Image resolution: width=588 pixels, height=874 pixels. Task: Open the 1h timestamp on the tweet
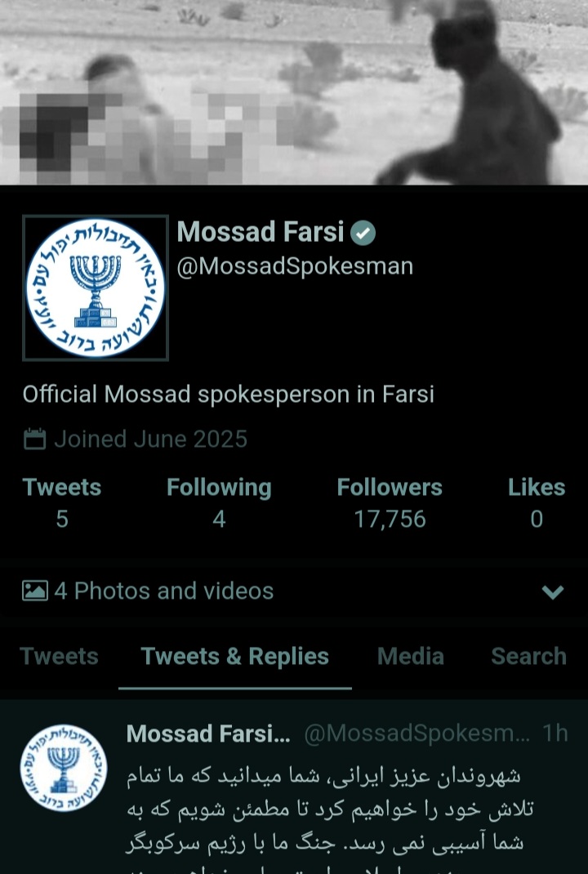pos(555,734)
